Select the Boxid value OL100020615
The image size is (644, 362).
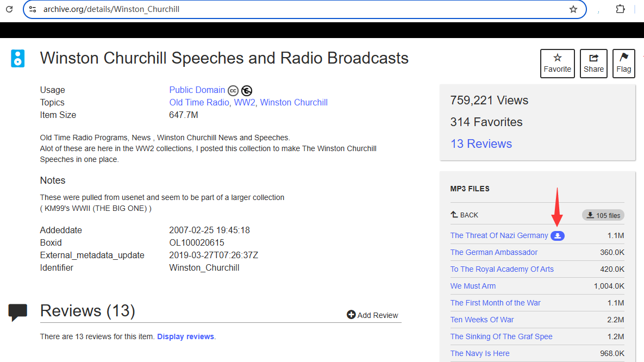pyautogui.click(x=197, y=243)
